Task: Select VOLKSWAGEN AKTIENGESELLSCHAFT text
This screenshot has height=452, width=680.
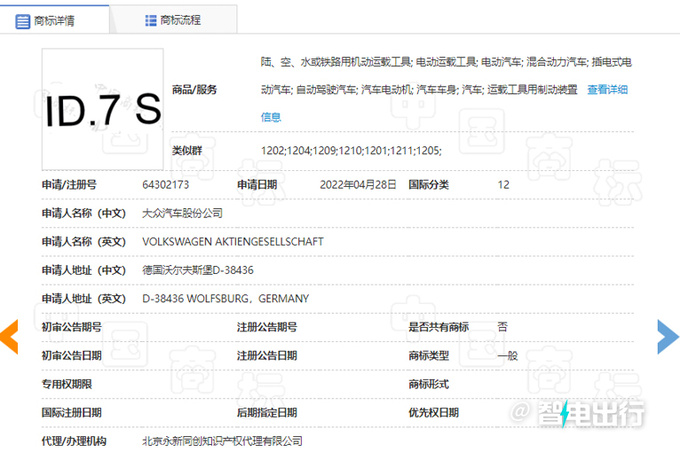Action: tap(233, 242)
